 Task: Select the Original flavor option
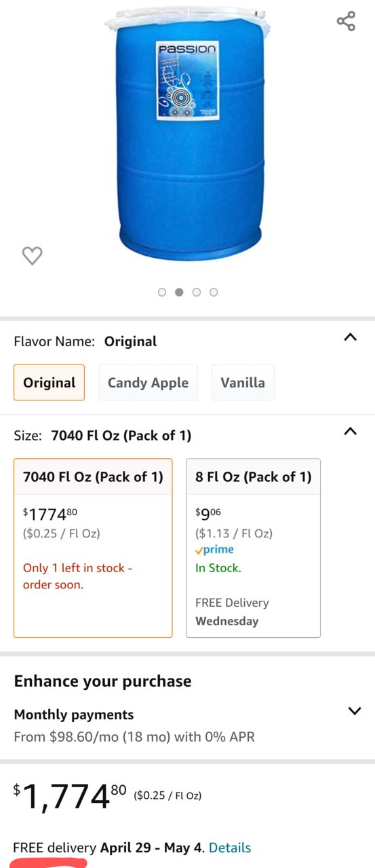click(x=50, y=382)
